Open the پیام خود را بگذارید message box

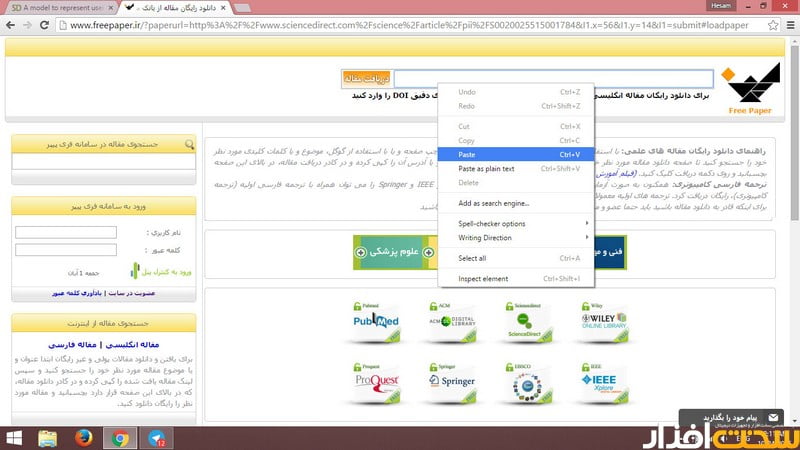click(x=730, y=417)
